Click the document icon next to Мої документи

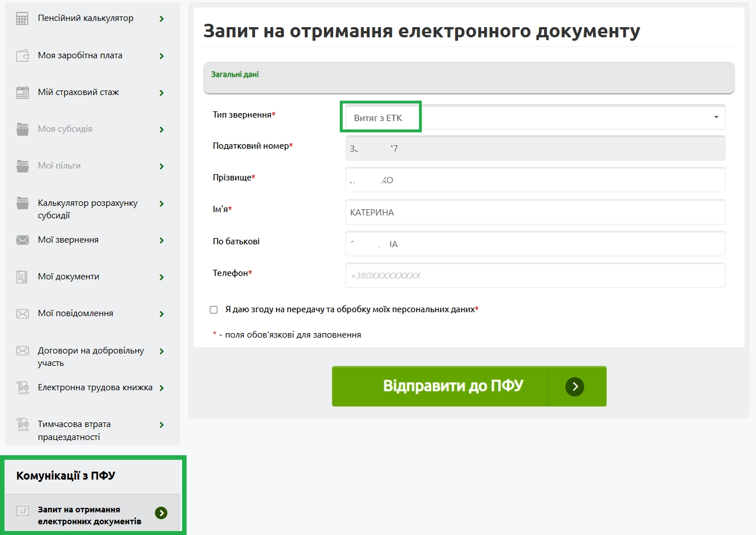click(22, 277)
